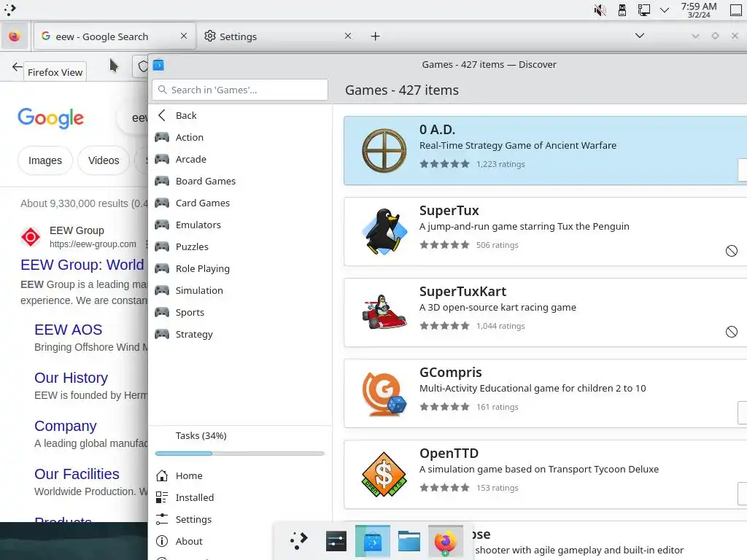Open the Card Games category
747x560 pixels.
[239, 203]
